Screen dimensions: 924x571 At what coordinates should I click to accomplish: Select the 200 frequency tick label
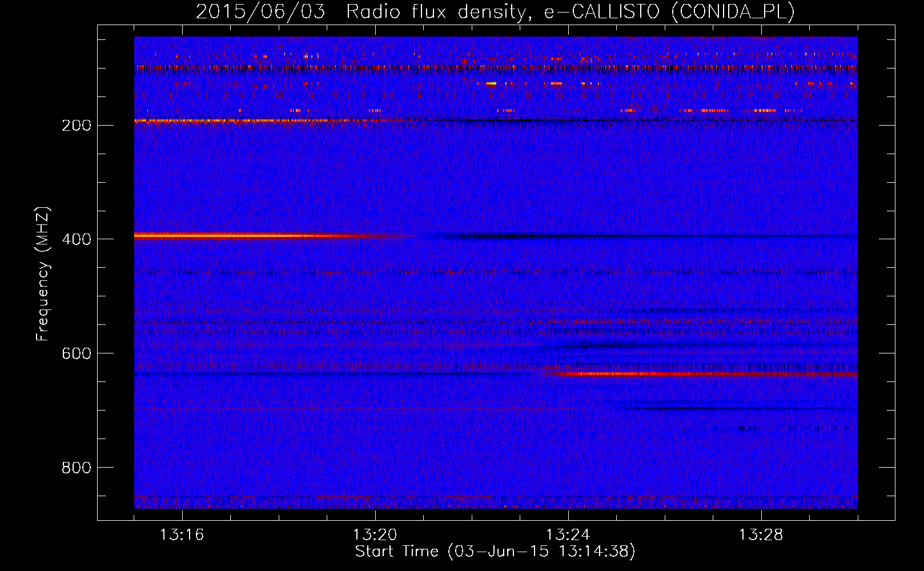click(77, 125)
